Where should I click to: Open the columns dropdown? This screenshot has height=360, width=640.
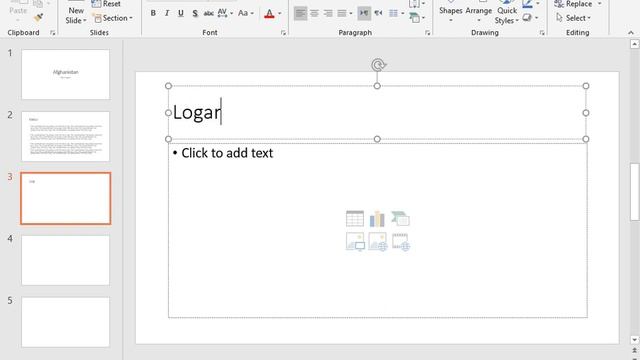pyautogui.click(x=396, y=13)
